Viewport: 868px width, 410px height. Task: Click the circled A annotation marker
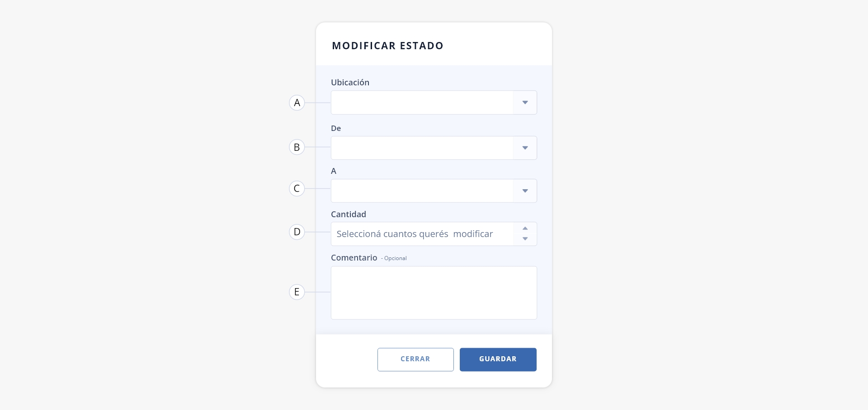297,102
